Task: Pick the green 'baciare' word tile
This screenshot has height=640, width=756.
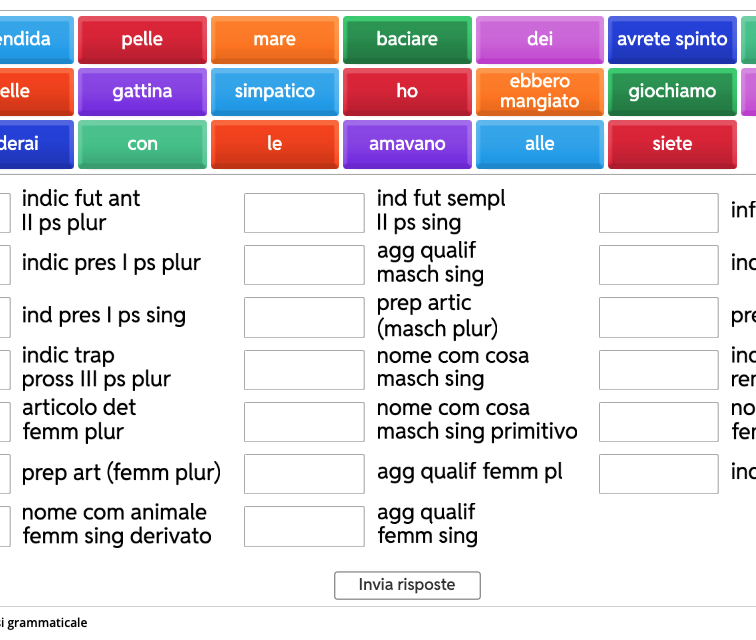Action: [407, 40]
